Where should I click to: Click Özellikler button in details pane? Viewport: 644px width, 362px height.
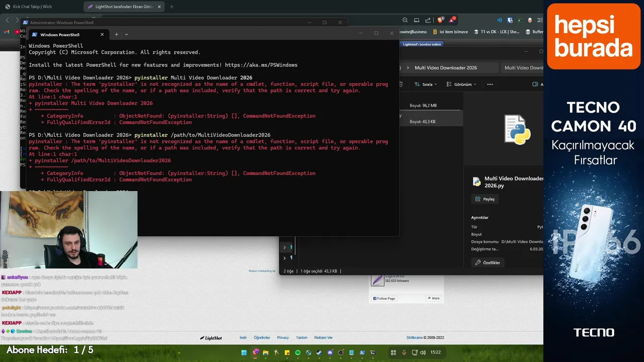coord(488,262)
